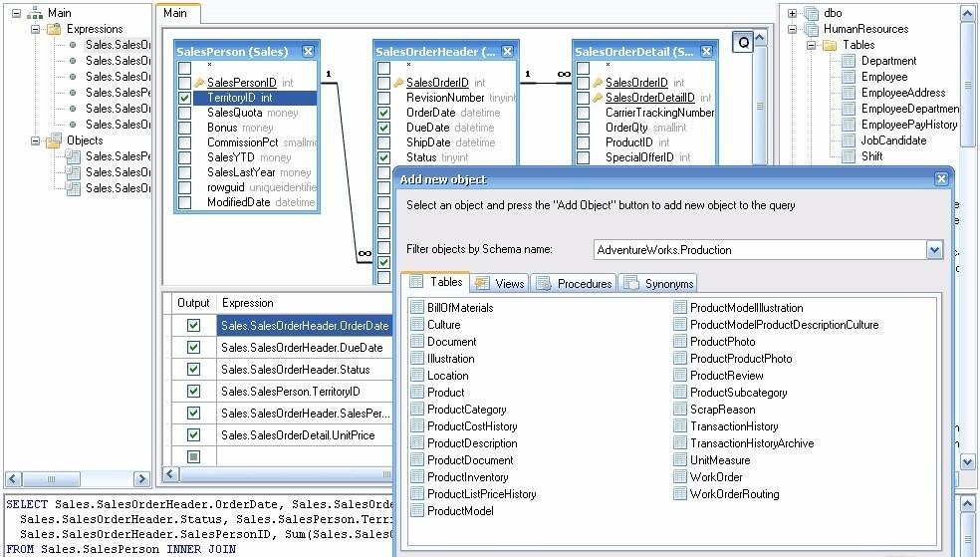The image size is (980, 557).
Task: Select the Sales.SalesOrderHeader.DueDate expression cell
Action: coord(302,348)
